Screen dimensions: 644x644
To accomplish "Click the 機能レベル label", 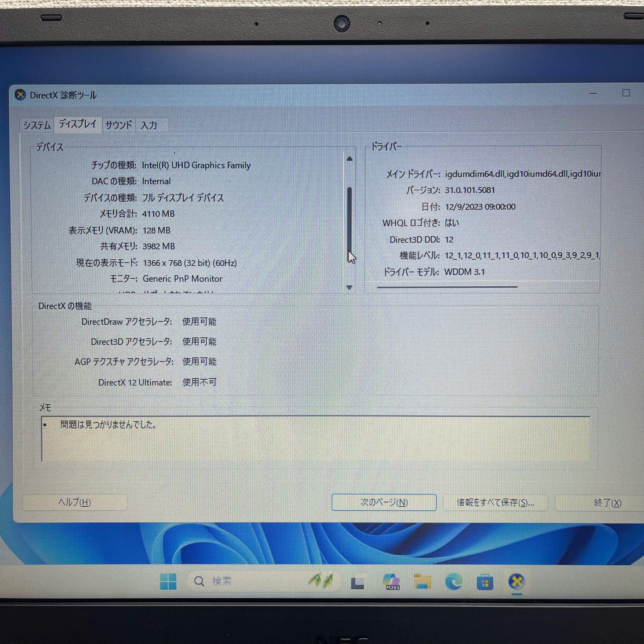I will point(420,256).
